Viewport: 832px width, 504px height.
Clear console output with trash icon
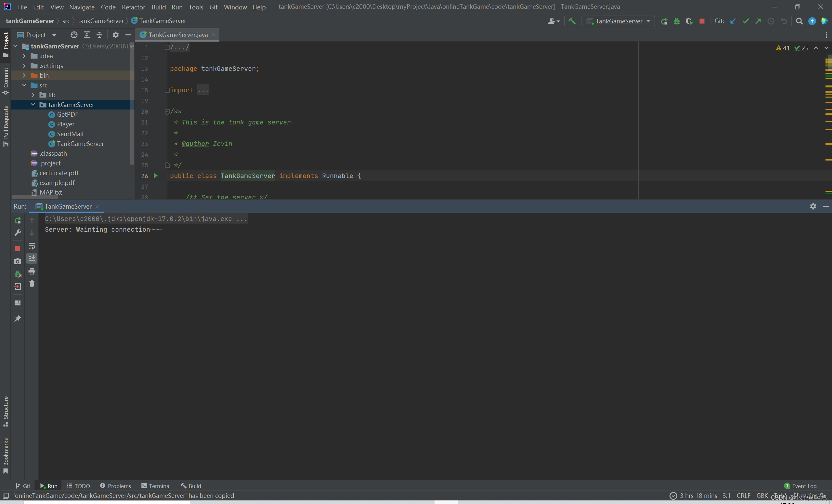pyautogui.click(x=32, y=284)
